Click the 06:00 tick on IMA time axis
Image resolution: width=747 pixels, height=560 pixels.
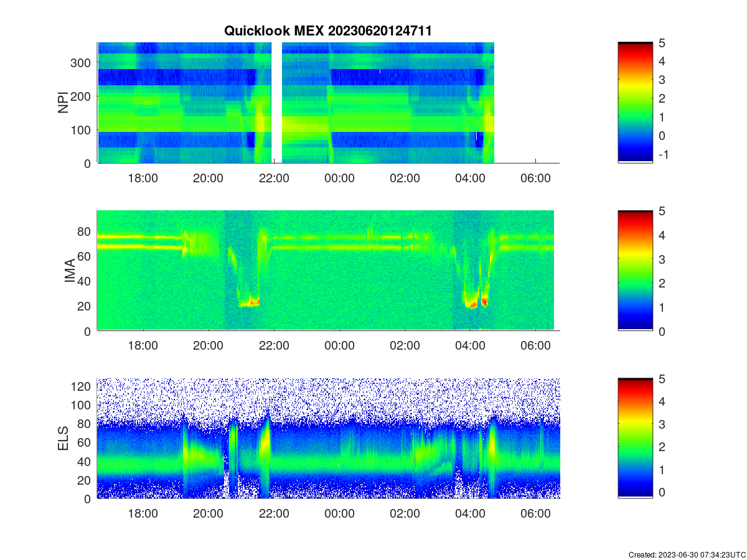coord(536,346)
